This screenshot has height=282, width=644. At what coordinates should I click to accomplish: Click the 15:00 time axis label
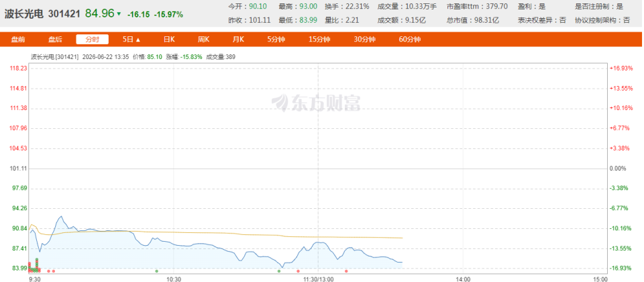pyautogui.click(x=600, y=279)
